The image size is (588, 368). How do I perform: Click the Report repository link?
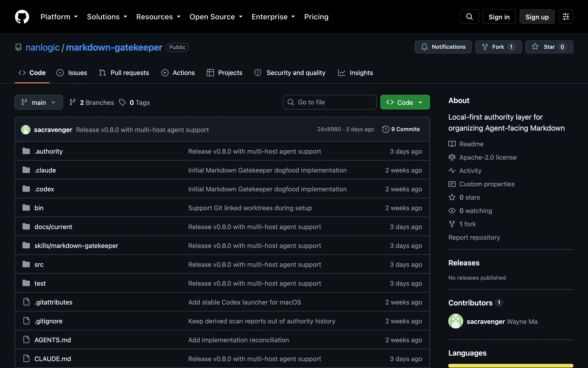pyautogui.click(x=474, y=237)
